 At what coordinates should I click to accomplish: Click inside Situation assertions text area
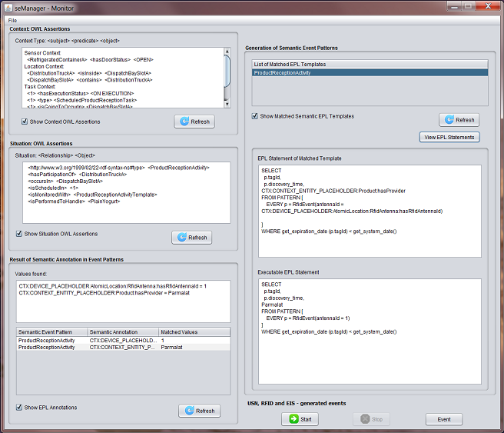(x=127, y=193)
